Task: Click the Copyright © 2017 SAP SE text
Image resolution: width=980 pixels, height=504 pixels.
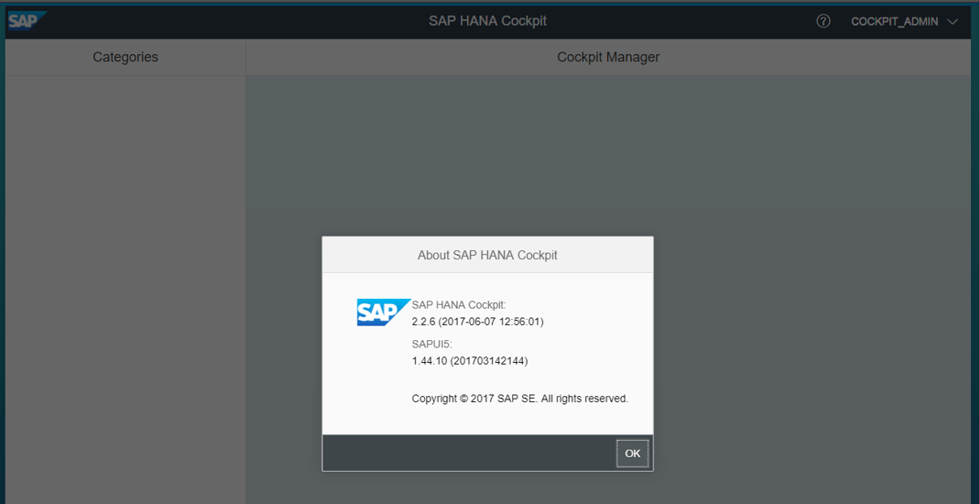Action: pos(520,399)
